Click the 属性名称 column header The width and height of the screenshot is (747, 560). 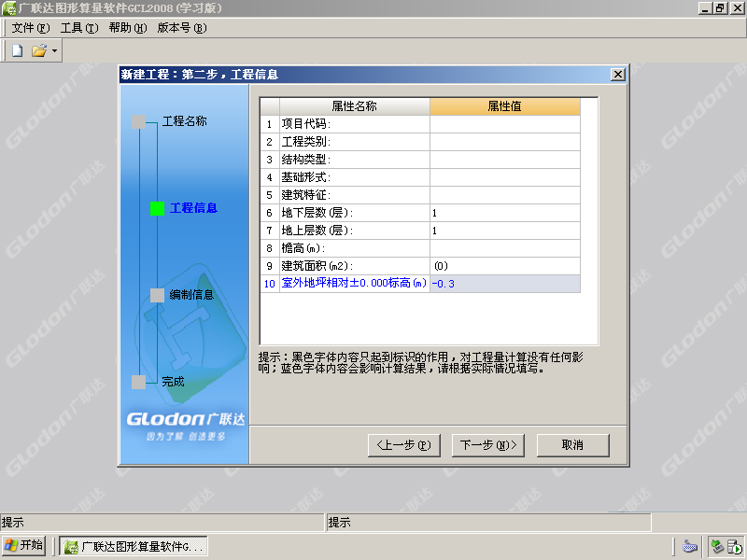tap(355, 106)
